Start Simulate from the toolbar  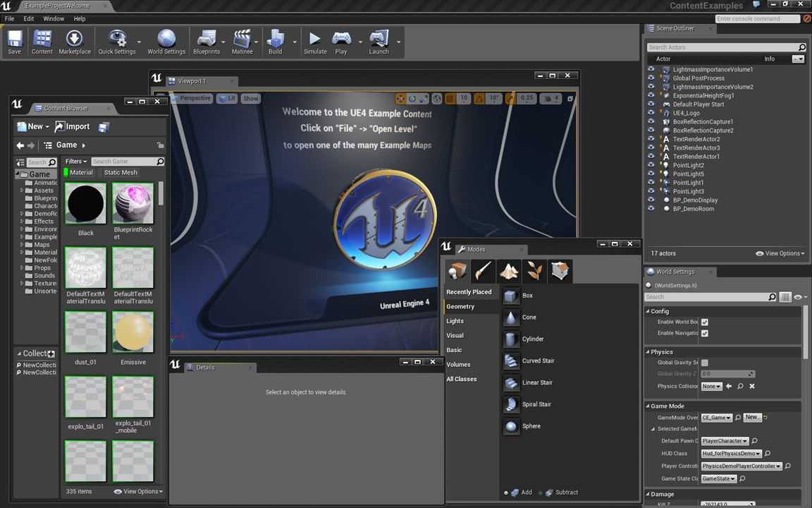coord(315,42)
